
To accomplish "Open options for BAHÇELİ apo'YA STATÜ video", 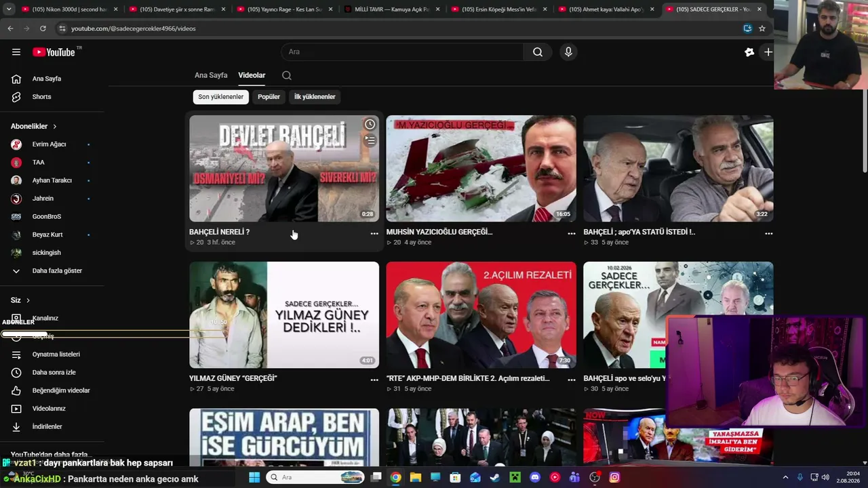I will point(769,233).
